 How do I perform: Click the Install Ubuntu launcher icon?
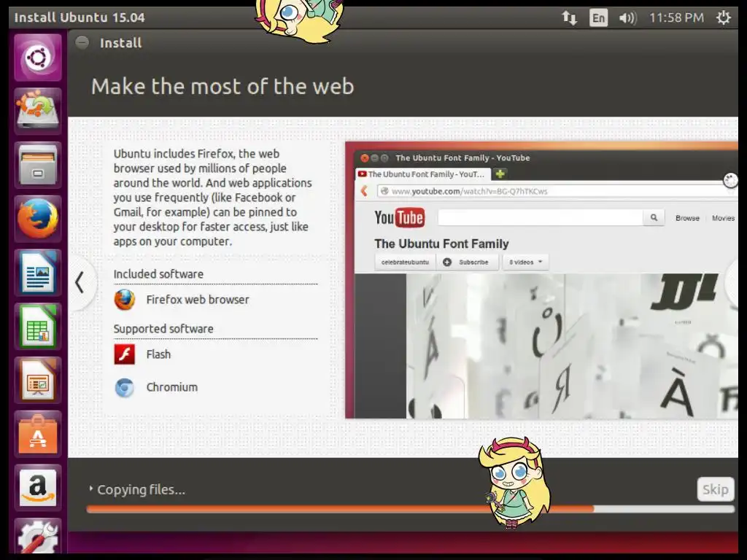[x=38, y=112]
